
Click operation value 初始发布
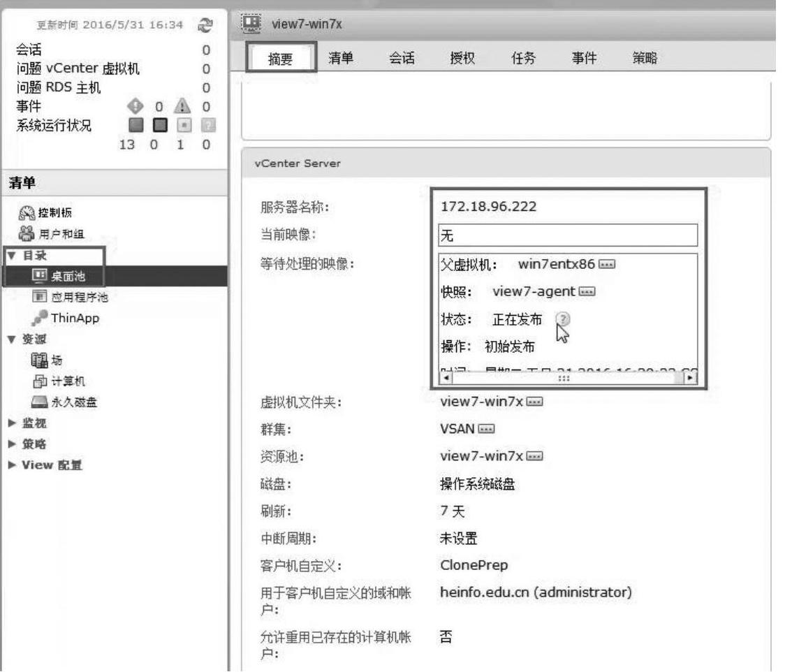[510, 346]
